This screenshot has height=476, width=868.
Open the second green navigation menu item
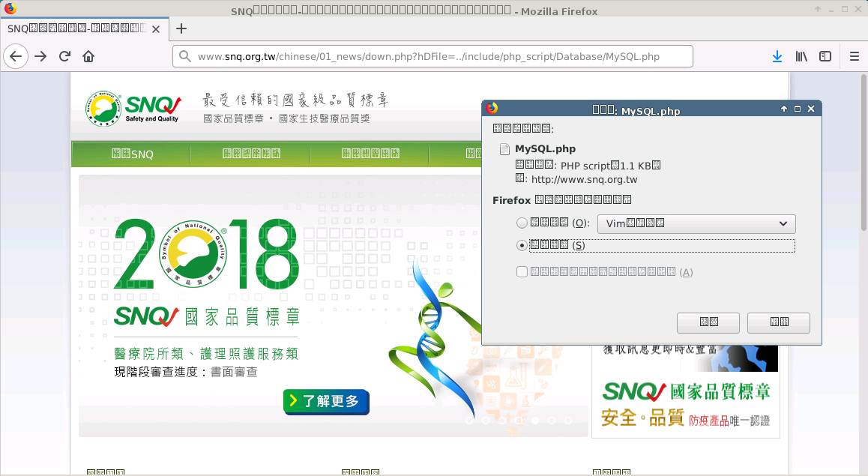(x=251, y=154)
